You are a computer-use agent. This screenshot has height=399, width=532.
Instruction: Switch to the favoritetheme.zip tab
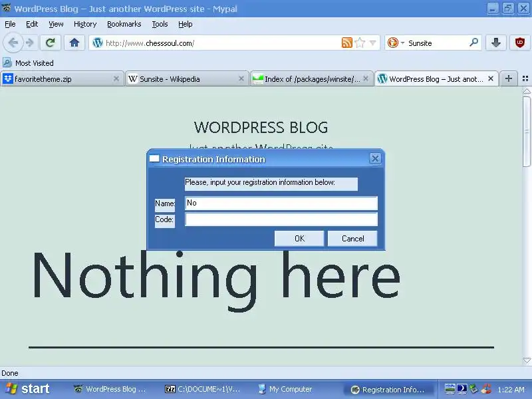[62, 78]
